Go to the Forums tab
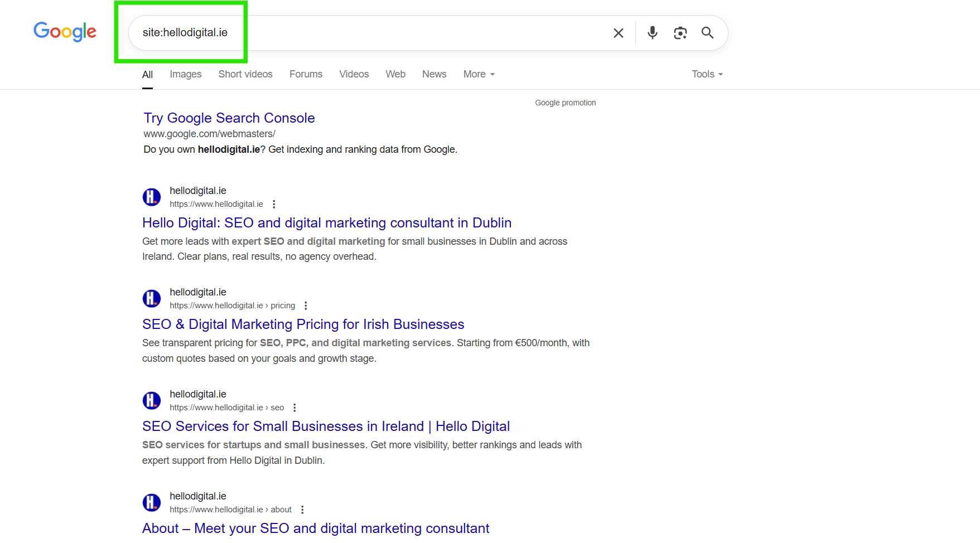Screen dimensions: 980x543 pos(306,74)
